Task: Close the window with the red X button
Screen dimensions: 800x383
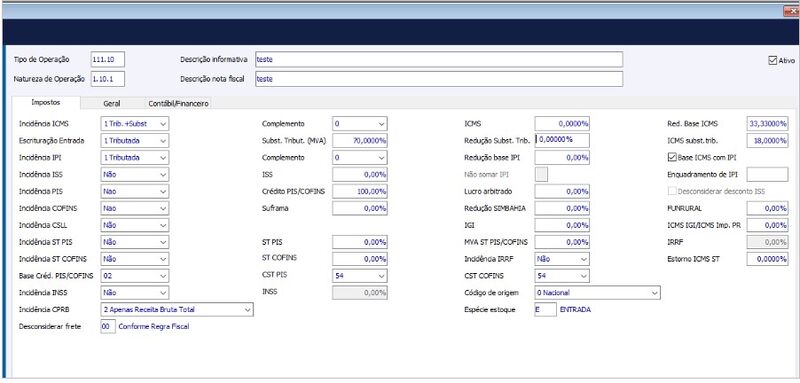Action: click(791, 11)
